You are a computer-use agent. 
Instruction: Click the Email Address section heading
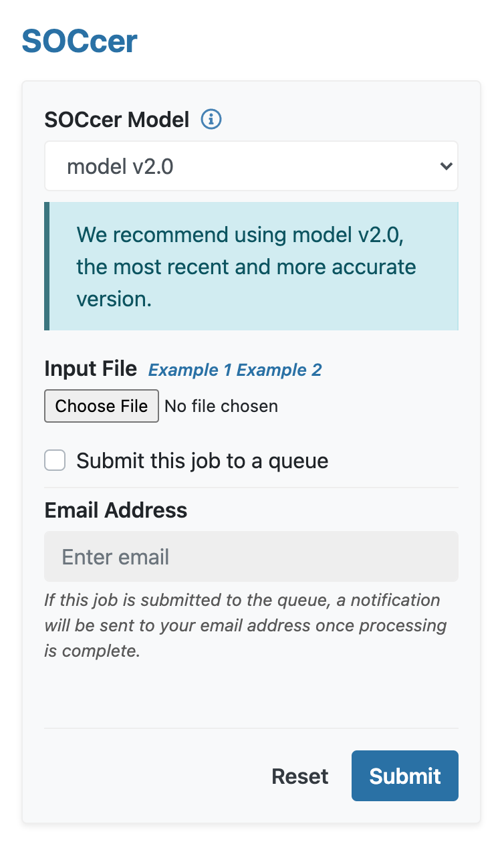(x=115, y=510)
